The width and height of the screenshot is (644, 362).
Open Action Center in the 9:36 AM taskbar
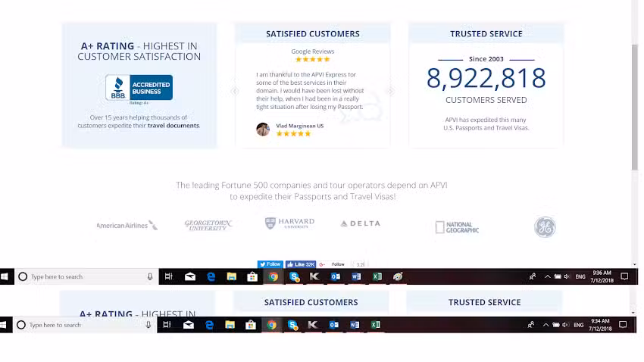coord(624,277)
